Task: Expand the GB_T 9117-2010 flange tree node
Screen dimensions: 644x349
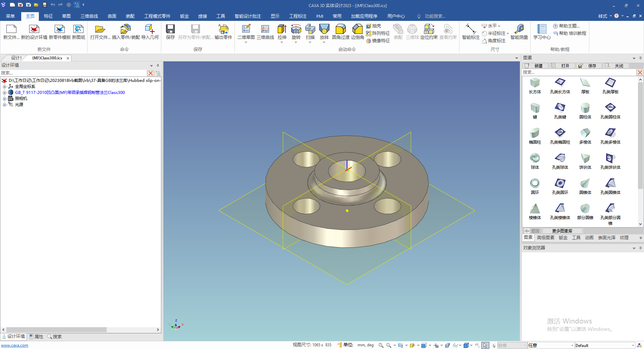Action: [4, 93]
